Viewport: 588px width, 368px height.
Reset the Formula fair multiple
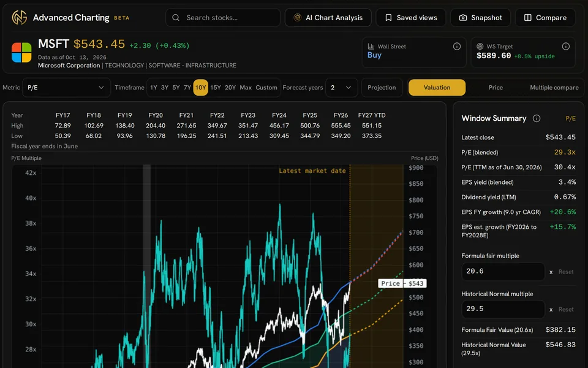566,272
